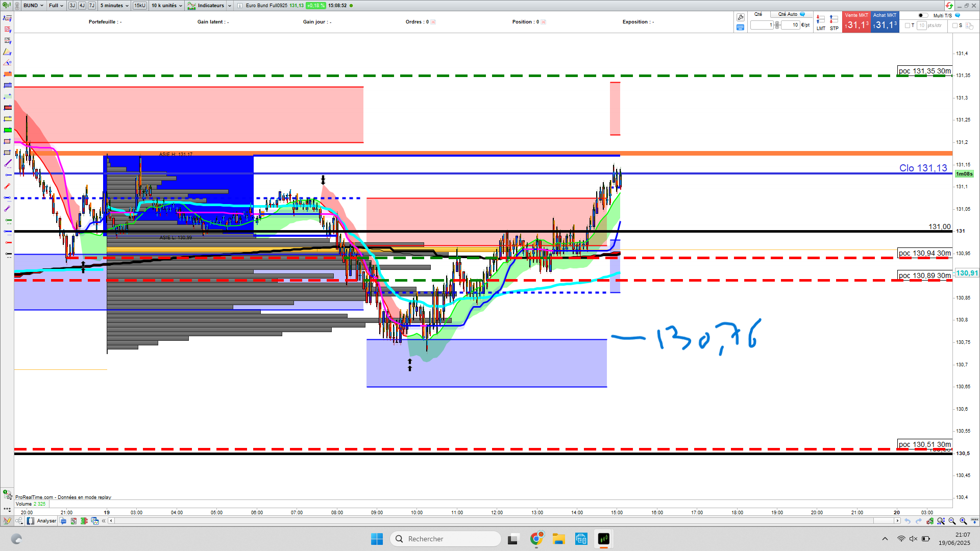The height and width of the screenshot is (551, 980).
Task: Click the Indicateurs chart icon
Action: pyautogui.click(x=192, y=6)
